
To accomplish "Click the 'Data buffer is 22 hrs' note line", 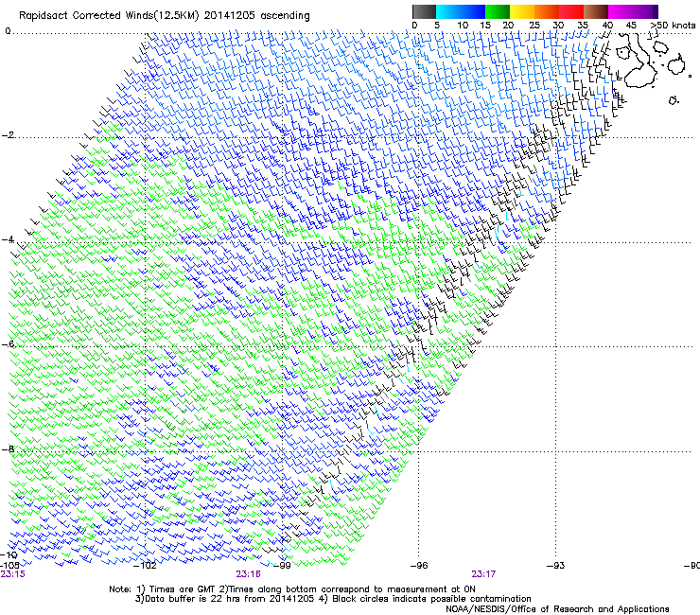I will pos(333,599).
